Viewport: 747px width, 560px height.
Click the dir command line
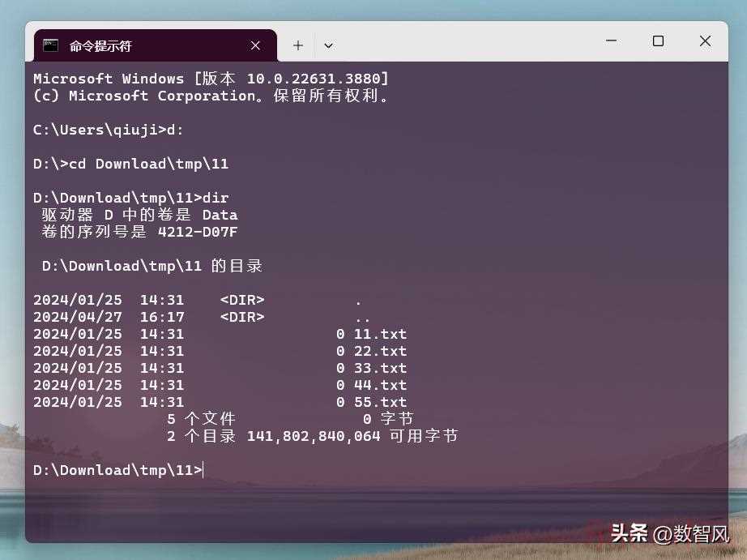[x=131, y=198]
